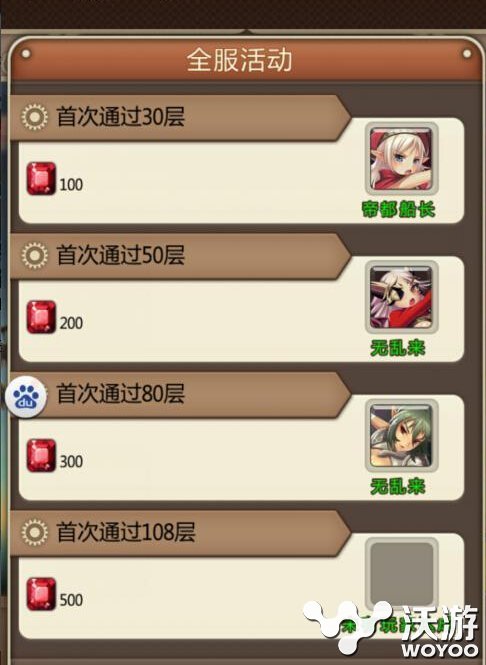Click the Baidu paw floating icon
This screenshot has width=486, height=665.
26,397
